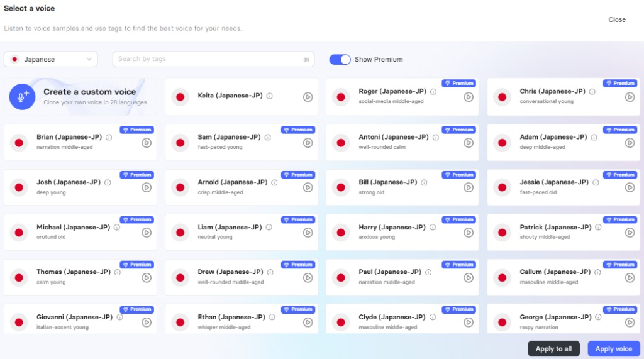
Task: Select the George (Japanese-JP) voice name
Action: coord(555,317)
